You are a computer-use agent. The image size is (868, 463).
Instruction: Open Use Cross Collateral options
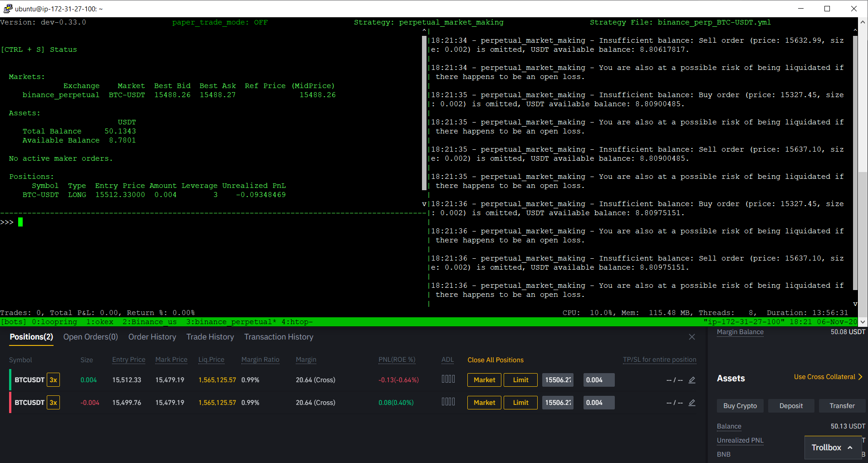(828, 377)
